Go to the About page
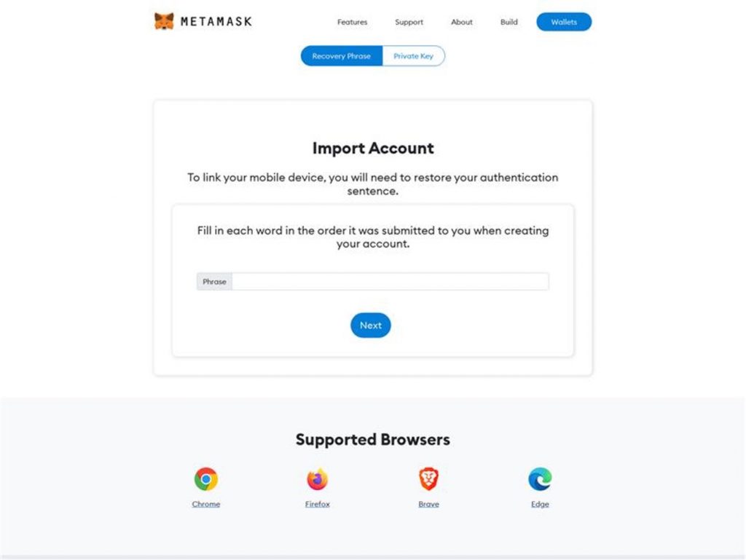The height and width of the screenshot is (560, 746). tap(461, 22)
